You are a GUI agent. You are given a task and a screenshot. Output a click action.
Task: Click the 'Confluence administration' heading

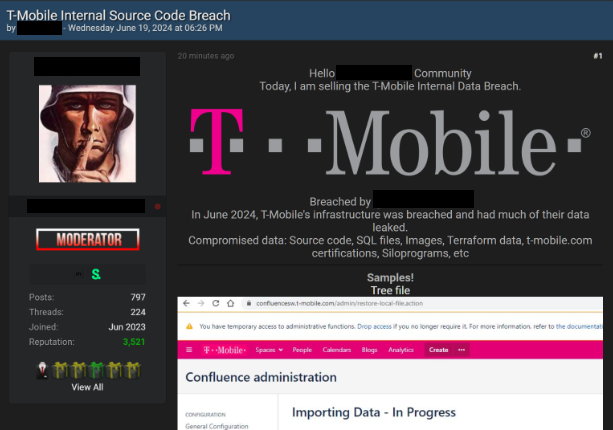pos(261,377)
